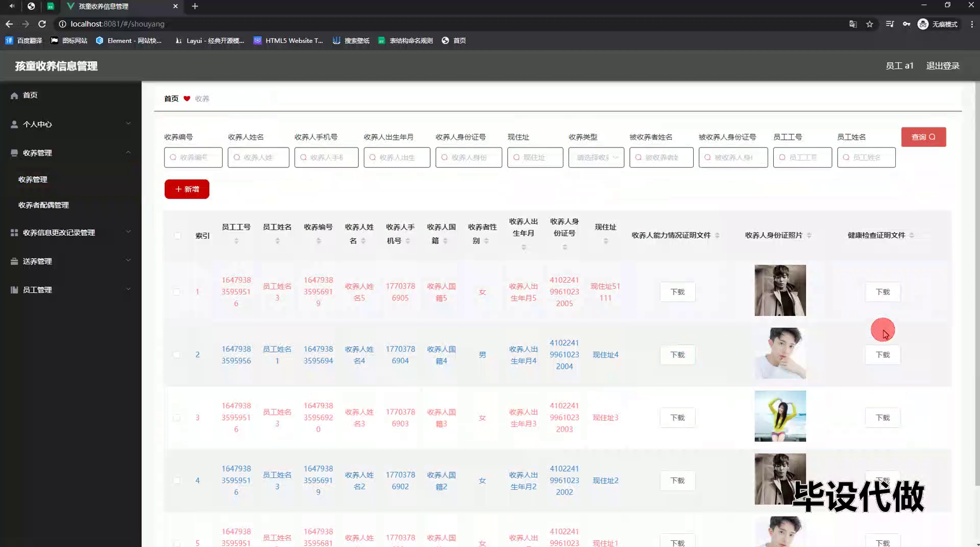Click the icon beside 员工管理

point(14,290)
